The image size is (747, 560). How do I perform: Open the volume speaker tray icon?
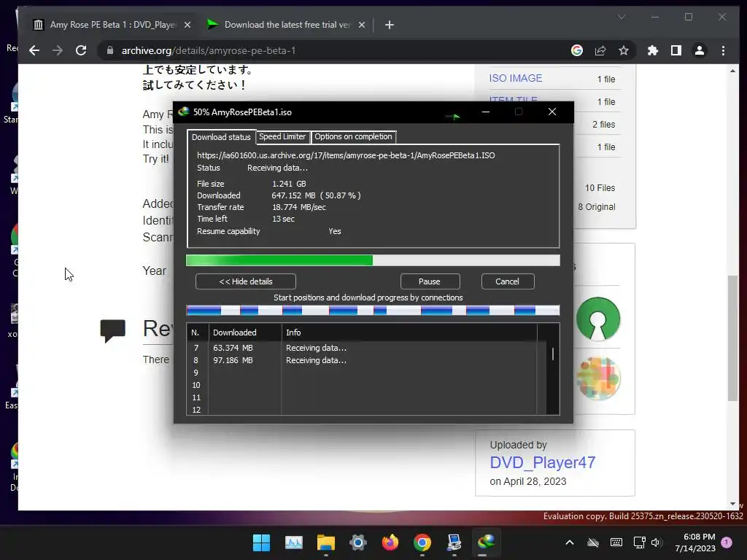tap(657, 542)
